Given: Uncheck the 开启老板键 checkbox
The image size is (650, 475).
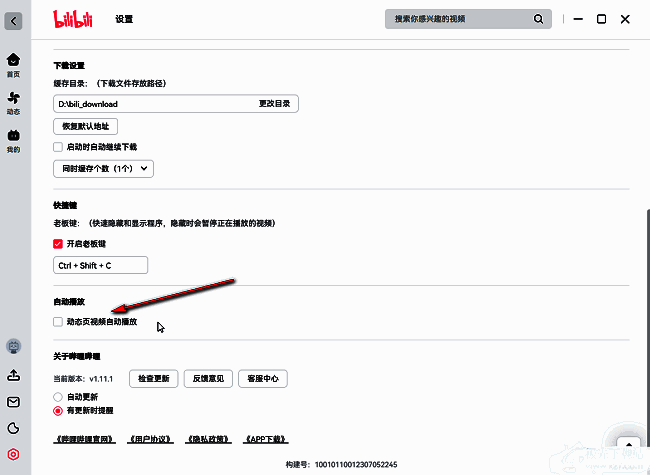Looking at the screenshot, I should click(x=58, y=244).
